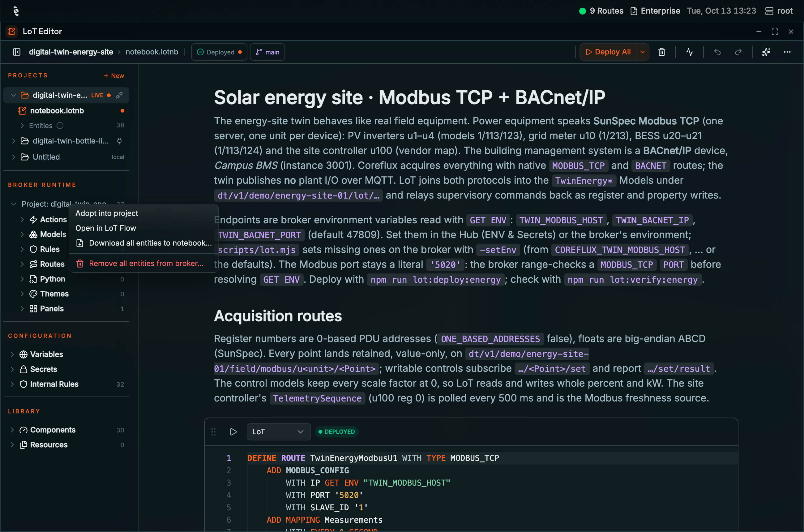Open the AI sparkles assistant icon

click(x=766, y=52)
